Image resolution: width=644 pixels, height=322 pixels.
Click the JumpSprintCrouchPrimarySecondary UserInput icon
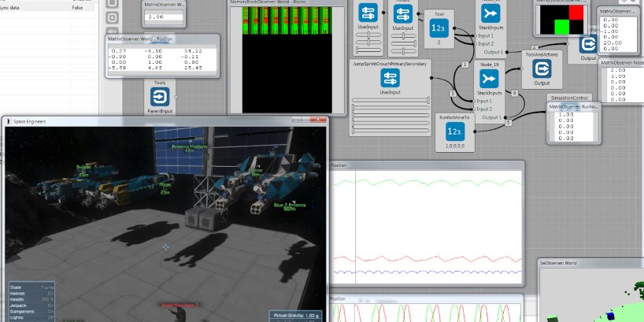click(x=390, y=78)
